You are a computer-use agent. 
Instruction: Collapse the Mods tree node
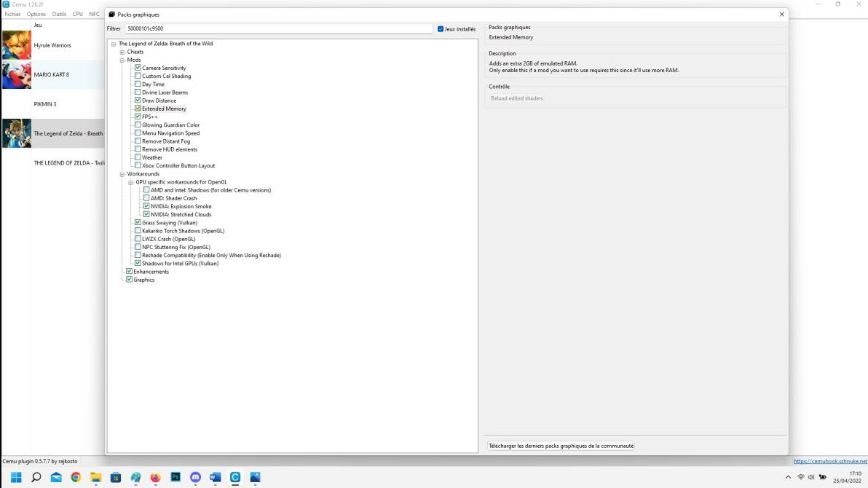(122, 60)
